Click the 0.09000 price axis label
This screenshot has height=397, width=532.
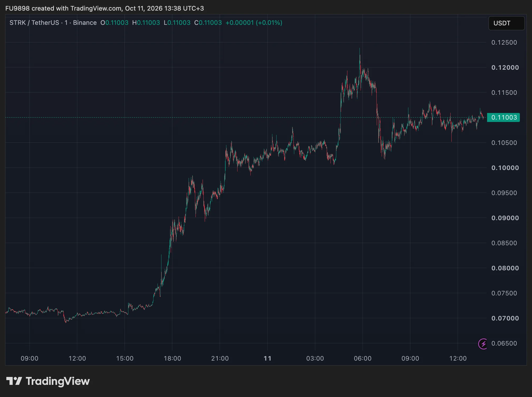(x=505, y=218)
